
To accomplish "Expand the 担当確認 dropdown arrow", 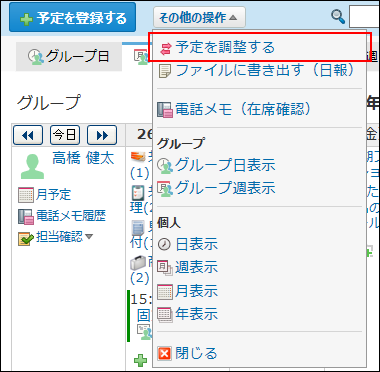I will point(89,237).
